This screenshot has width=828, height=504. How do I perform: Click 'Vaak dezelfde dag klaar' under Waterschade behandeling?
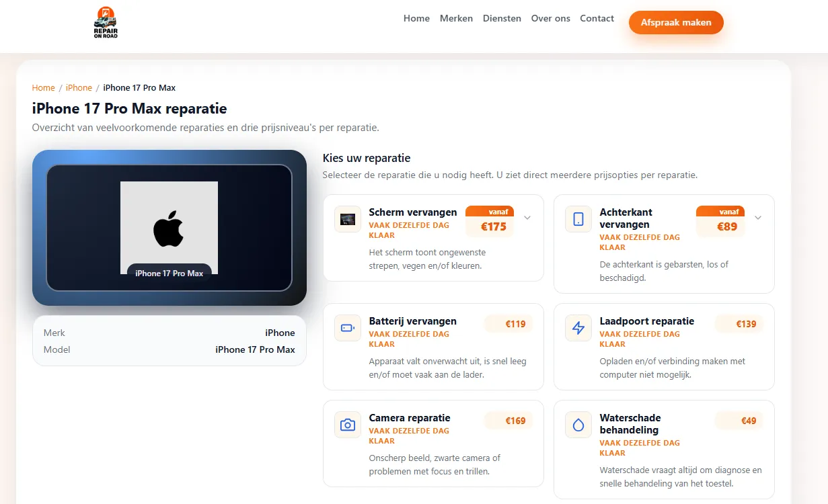pyautogui.click(x=640, y=448)
